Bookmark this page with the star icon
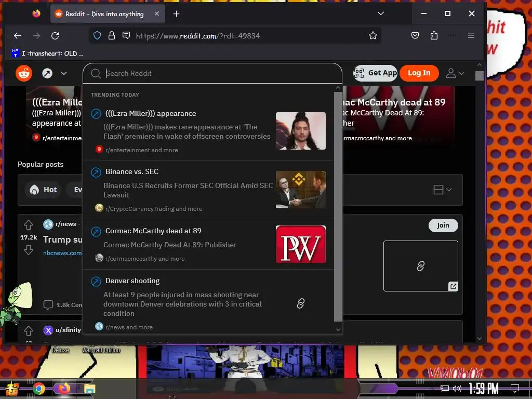 point(373,36)
